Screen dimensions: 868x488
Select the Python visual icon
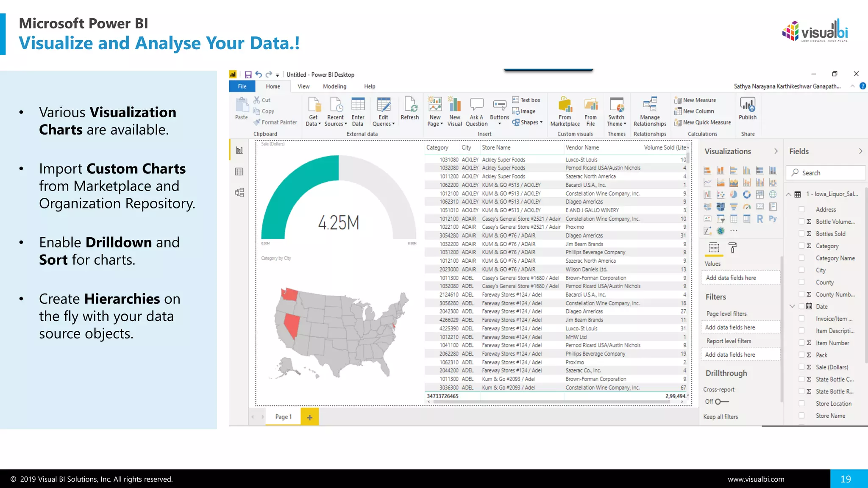773,219
